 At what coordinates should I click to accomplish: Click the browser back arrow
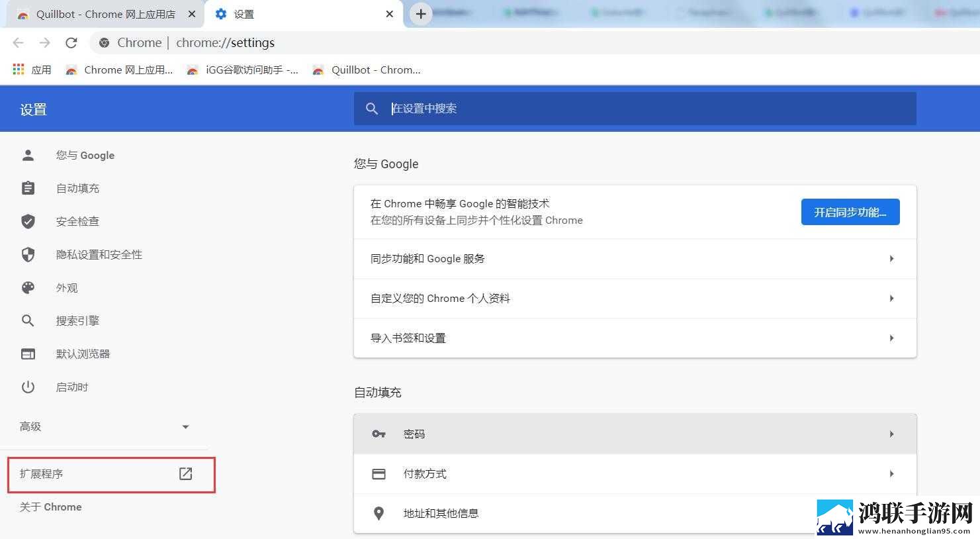pos(19,43)
